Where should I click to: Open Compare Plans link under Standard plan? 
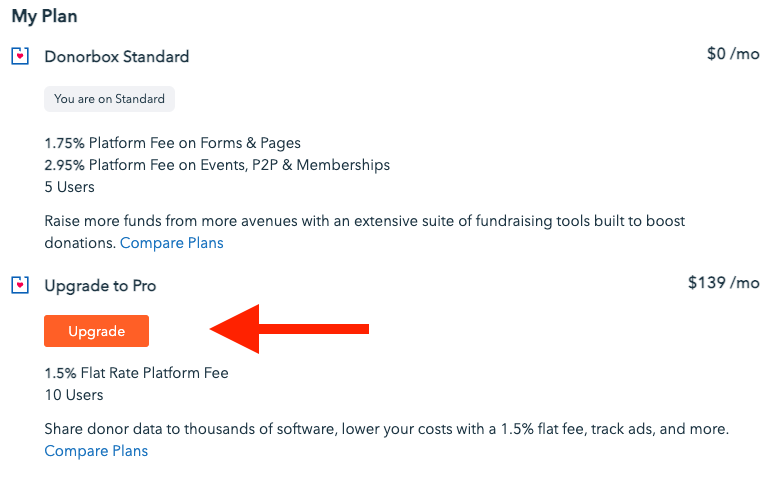click(172, 243)
